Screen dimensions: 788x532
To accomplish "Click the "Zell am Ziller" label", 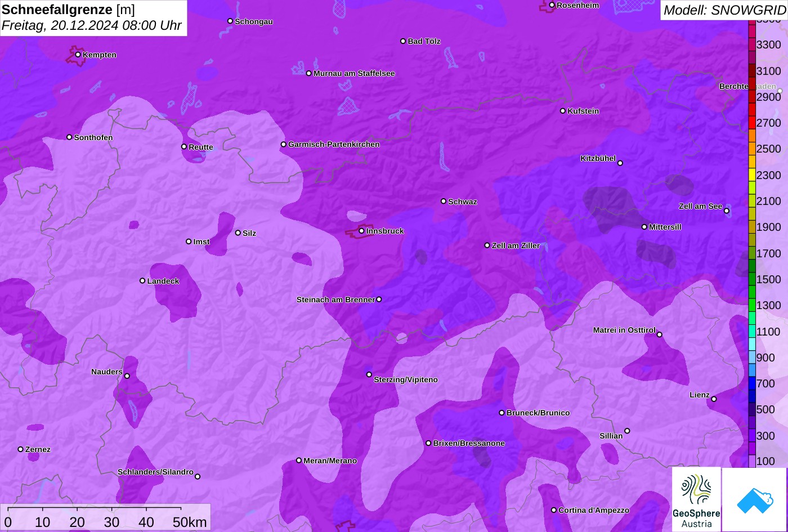I will point(516,246).
